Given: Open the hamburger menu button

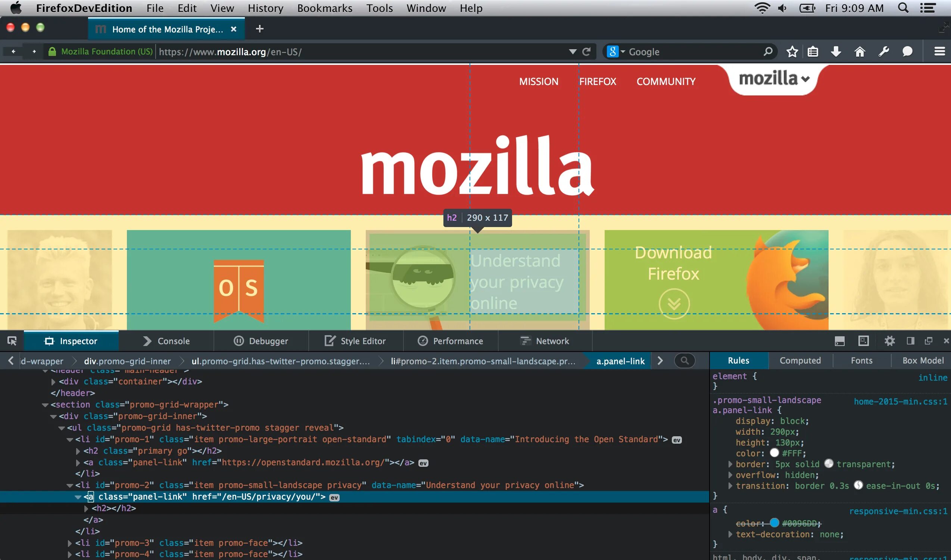Looking at the screenshot, I should [939, 52].
